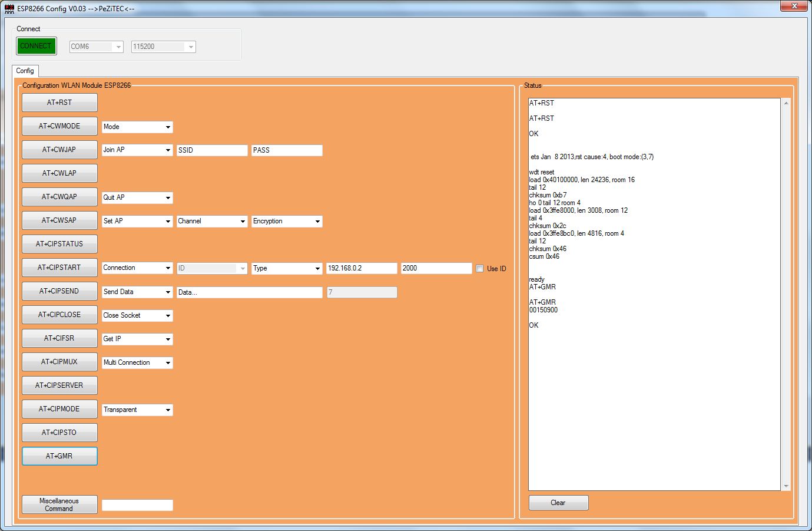
Task: Click the AT+CWLAP button
Action: pos(59,173)
